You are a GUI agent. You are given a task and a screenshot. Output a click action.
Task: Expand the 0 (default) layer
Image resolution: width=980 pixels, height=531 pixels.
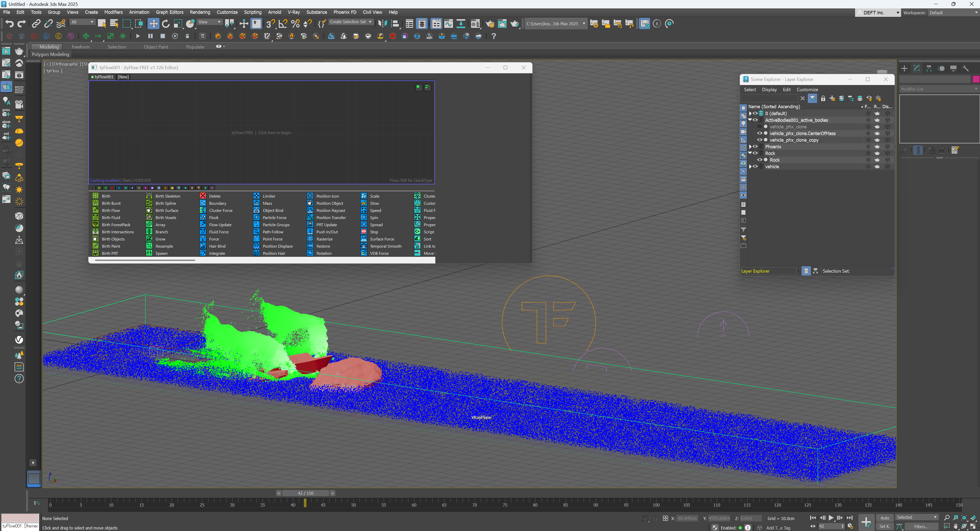750,113
